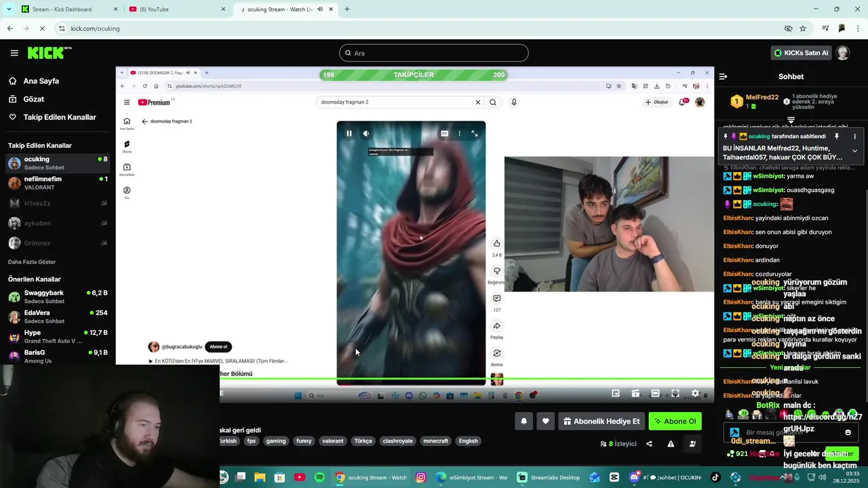Click the KICKs Satın Al button
Image resolution: width=868 pixels, height=488 pixels.
[802, 53]
